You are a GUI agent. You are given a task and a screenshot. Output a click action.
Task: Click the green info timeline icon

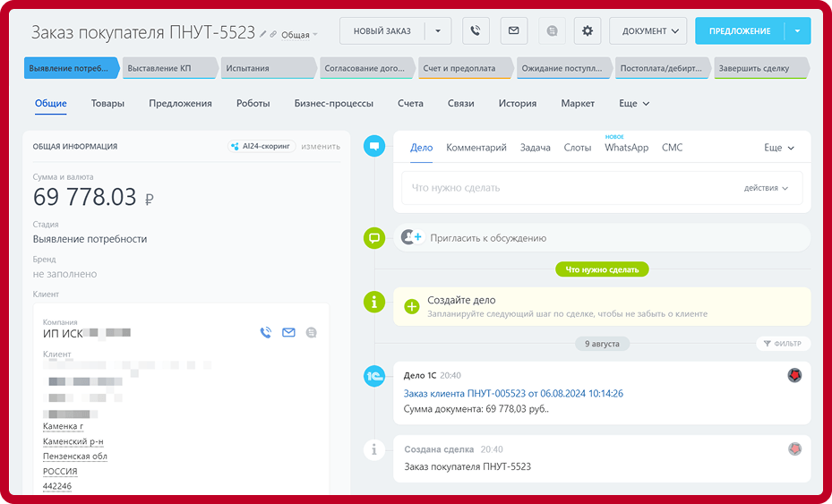click(x=374, y=302)
